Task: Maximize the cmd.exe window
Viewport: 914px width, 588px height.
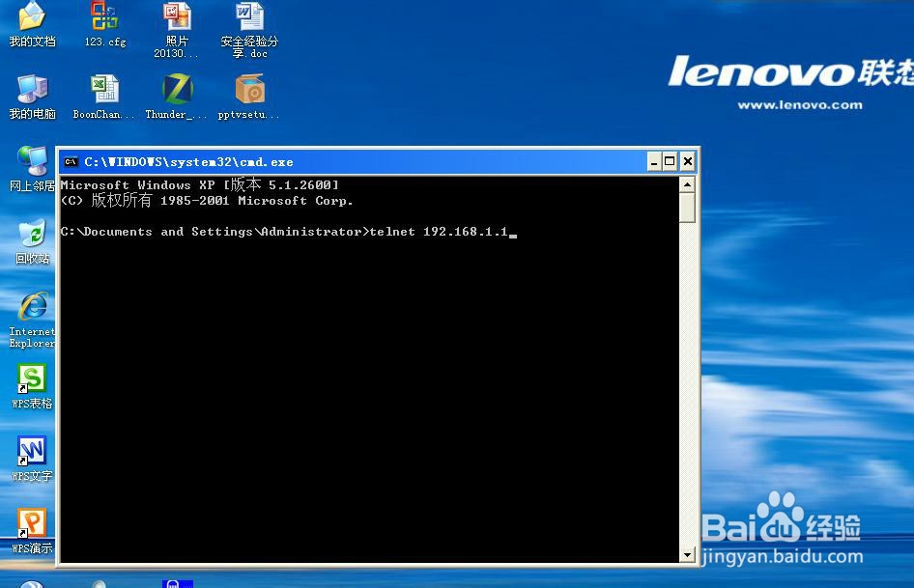Action: coord(670,161)
